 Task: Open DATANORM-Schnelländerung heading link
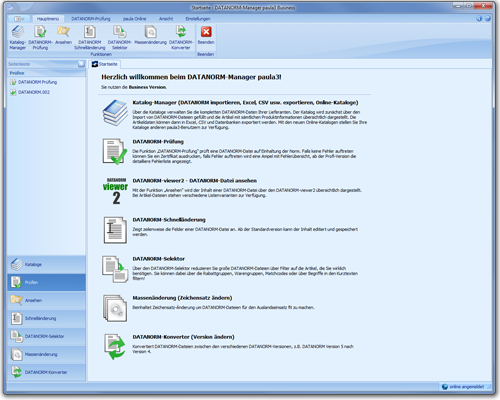[x=169, y=220]
